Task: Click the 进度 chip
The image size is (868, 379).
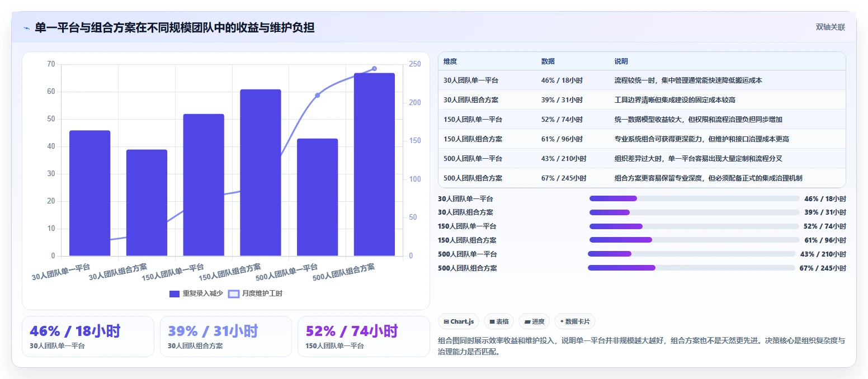Action: [534, 321]
